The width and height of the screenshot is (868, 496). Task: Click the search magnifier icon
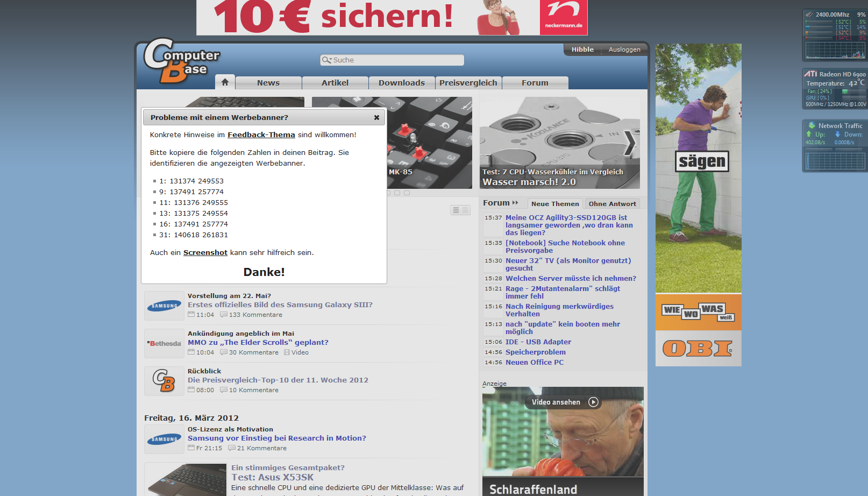coord(326,60)
